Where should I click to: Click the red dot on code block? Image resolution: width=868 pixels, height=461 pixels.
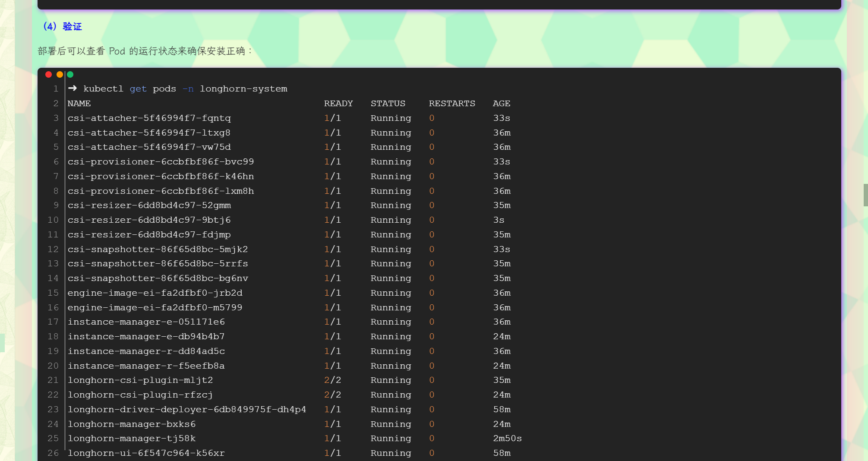(48, 75)
